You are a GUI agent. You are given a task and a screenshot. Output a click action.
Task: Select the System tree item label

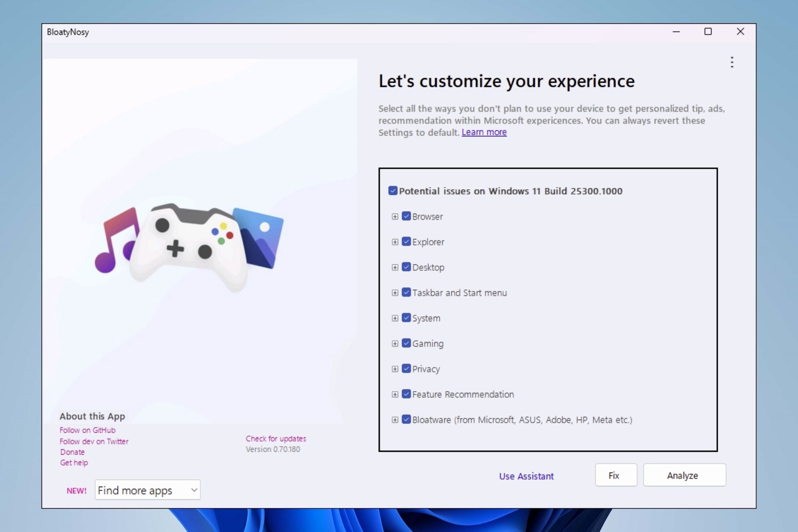coord(426,318)
